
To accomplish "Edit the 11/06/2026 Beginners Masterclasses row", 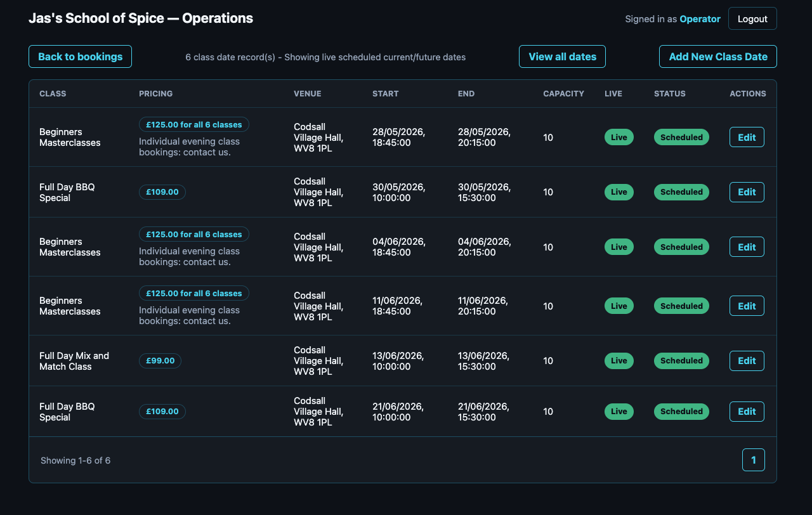I will coord(747,306).
